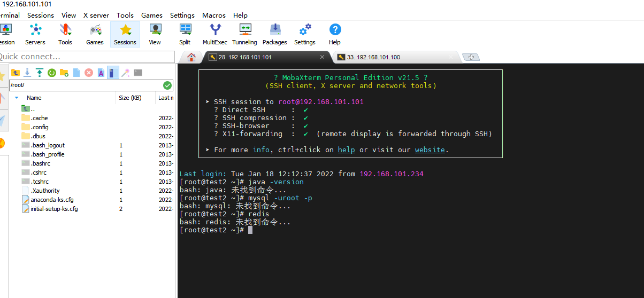Open the X server menu

click(96, 15)
